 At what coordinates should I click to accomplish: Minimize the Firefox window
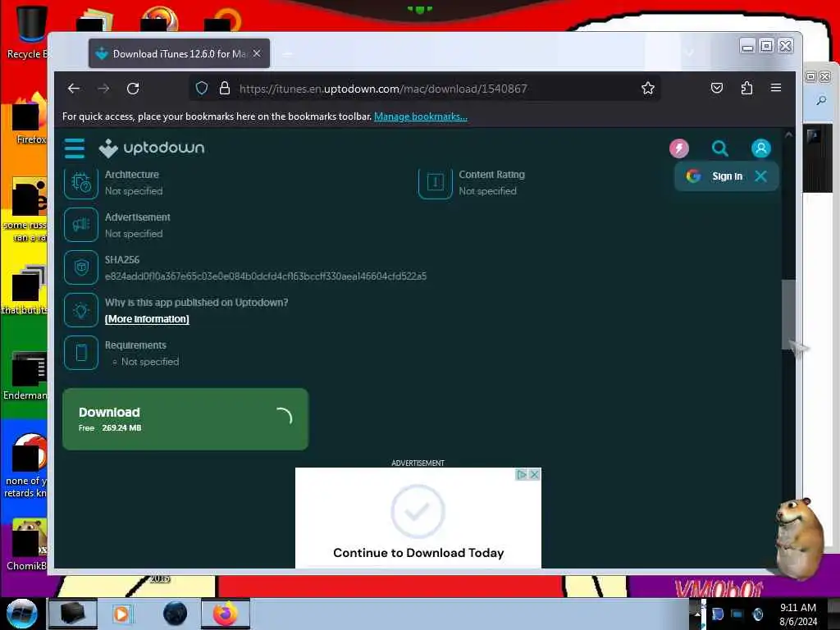747,47
